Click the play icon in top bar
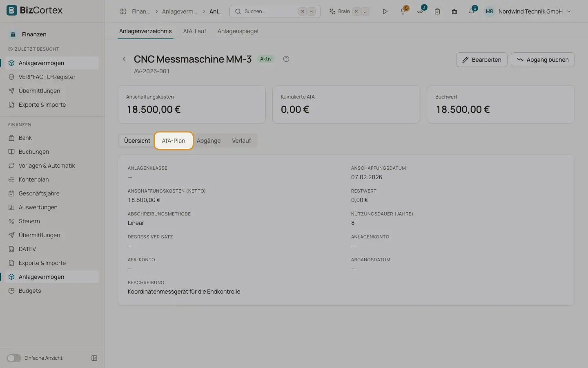 pyautogui.click(x=385, y=11)
